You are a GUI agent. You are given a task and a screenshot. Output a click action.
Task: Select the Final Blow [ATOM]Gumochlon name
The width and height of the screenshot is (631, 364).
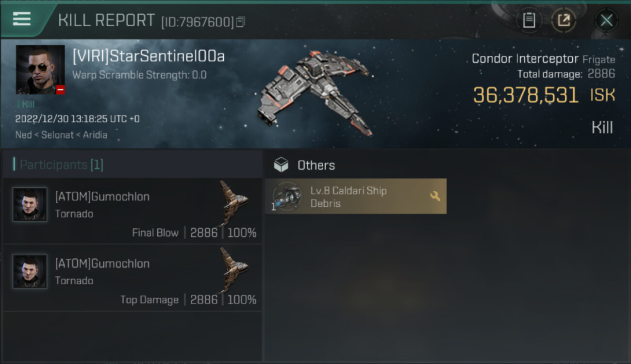[102, 197]
